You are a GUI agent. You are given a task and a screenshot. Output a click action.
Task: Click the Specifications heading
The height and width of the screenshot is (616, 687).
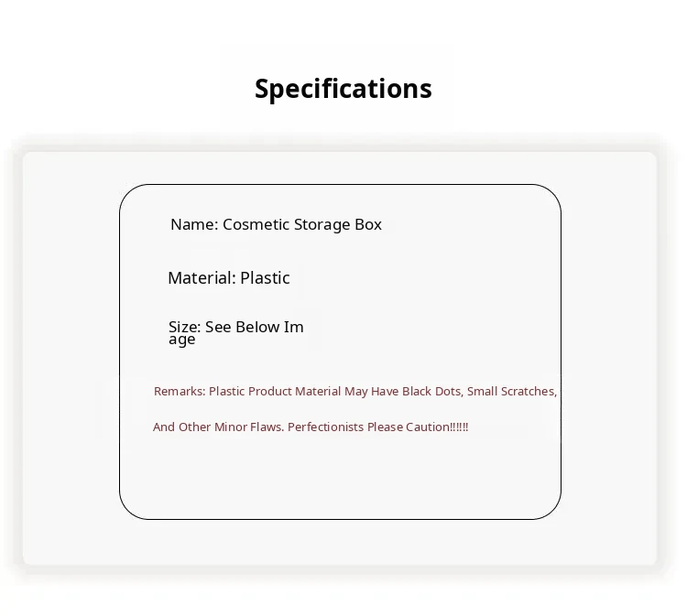pos(343,89)
